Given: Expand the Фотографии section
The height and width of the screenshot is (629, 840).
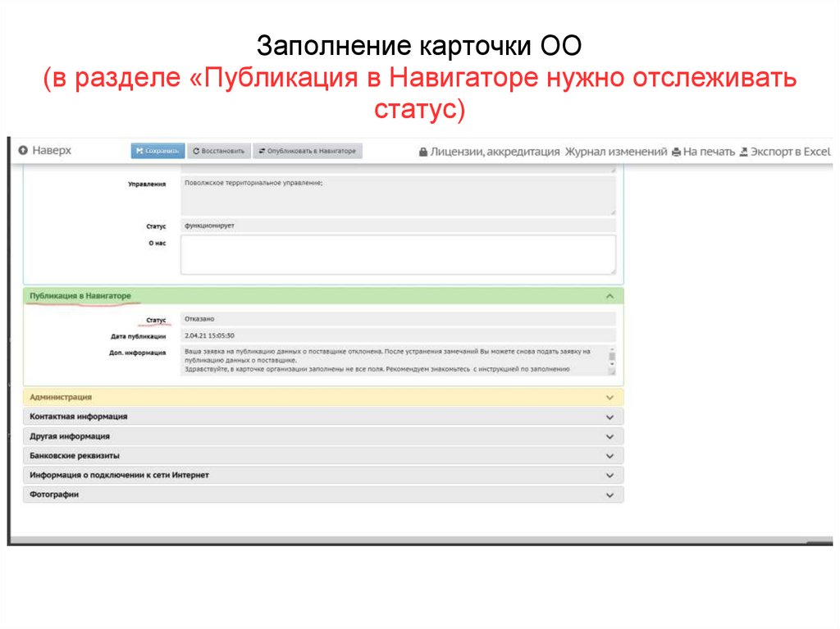Looking at the screenshot, I should pos(609,495).
